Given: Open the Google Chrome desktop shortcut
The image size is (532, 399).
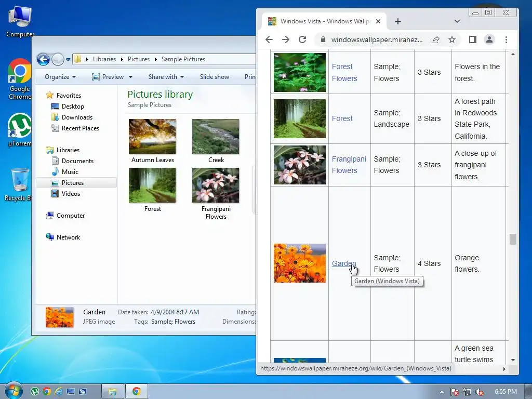Looking at the screenshot, I should coord(20,79).
